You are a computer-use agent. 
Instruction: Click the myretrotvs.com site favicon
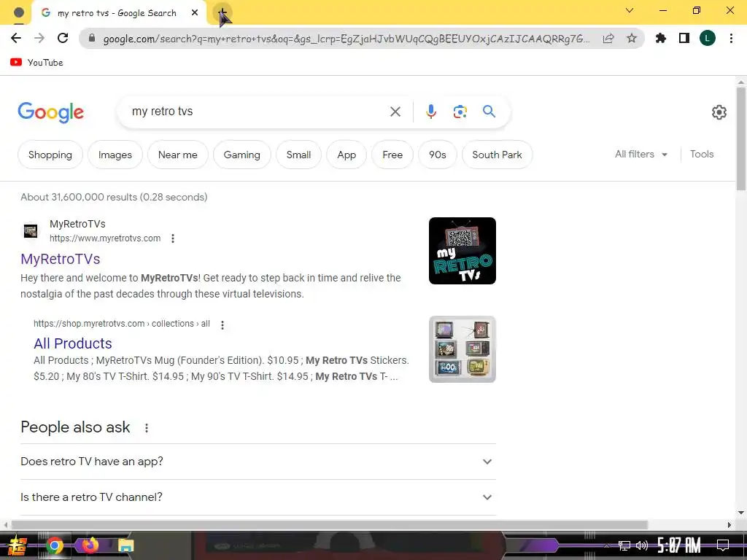[x=31, y=231]
